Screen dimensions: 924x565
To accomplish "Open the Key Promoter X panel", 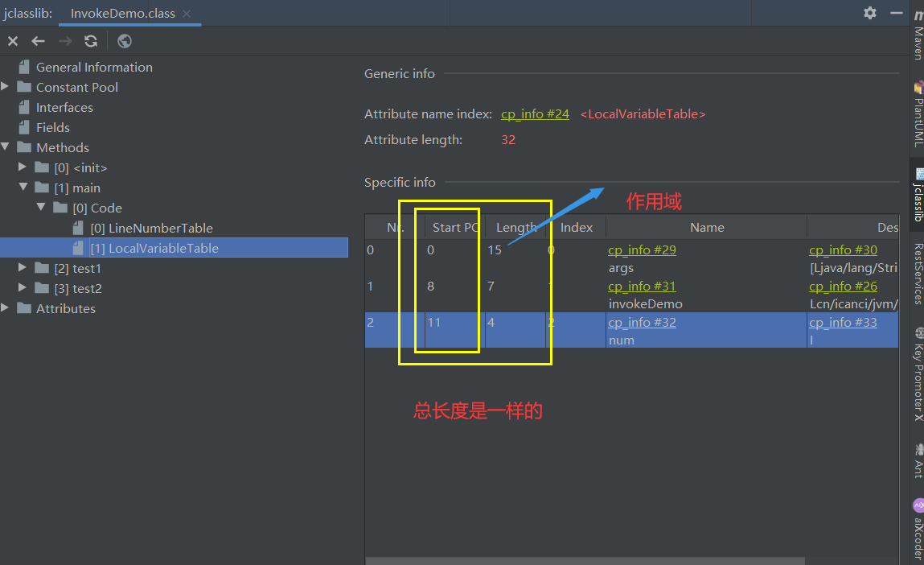I will pyautogui.click(x=918, y=375).
